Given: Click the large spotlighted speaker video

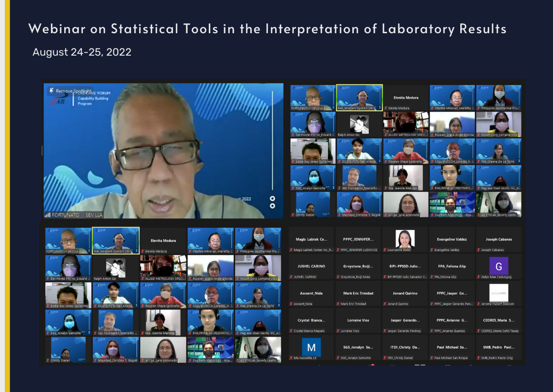Looking at the screenshot, I should pos(164,151).
